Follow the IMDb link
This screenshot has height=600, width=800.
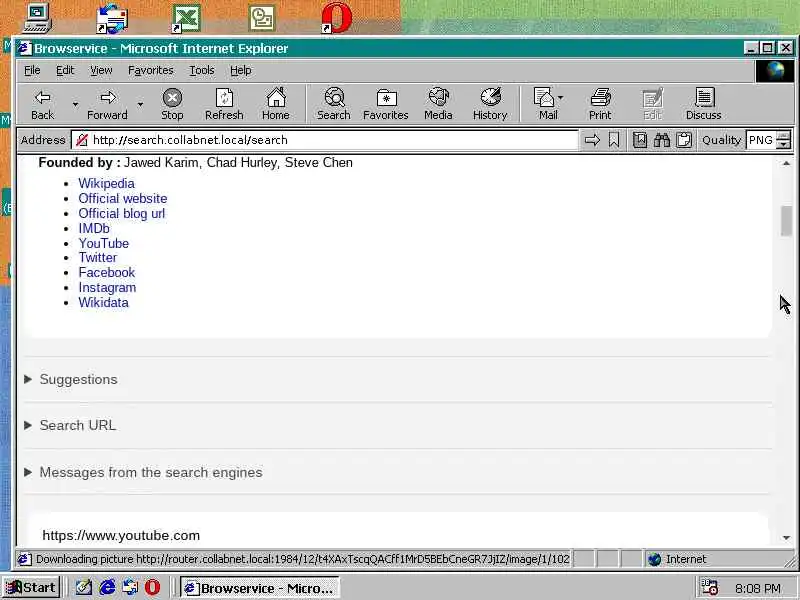click(x=94, y=228)
